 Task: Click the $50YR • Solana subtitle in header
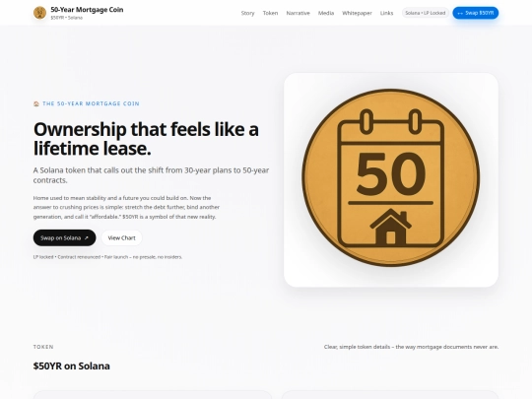[67, 18]
